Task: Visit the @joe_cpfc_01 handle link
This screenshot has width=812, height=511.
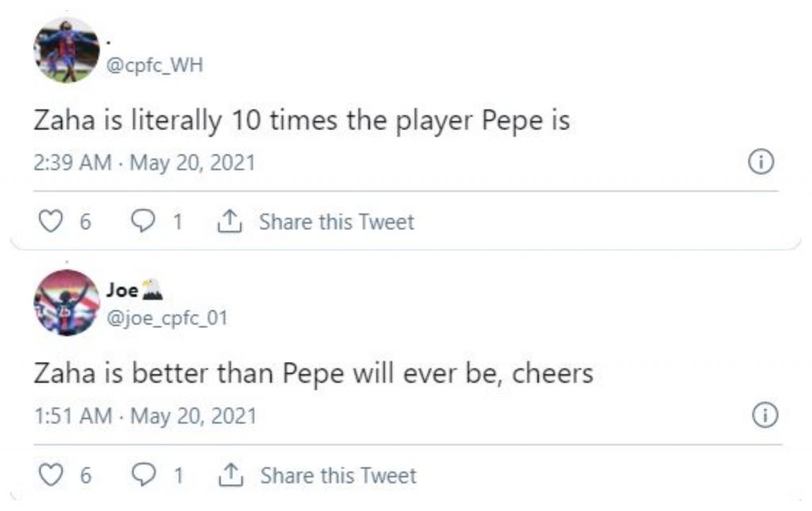Action: pyautogui.click(x=167, y=318)
